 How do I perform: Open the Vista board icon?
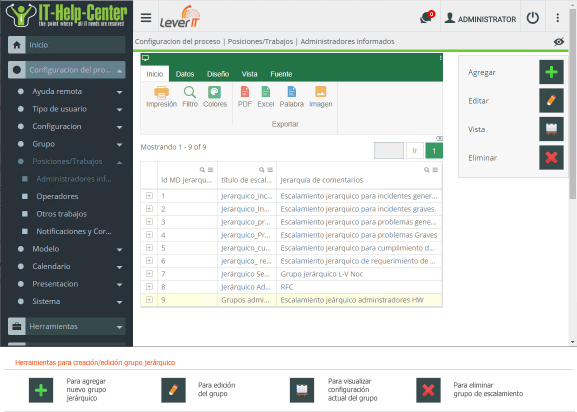551,129
